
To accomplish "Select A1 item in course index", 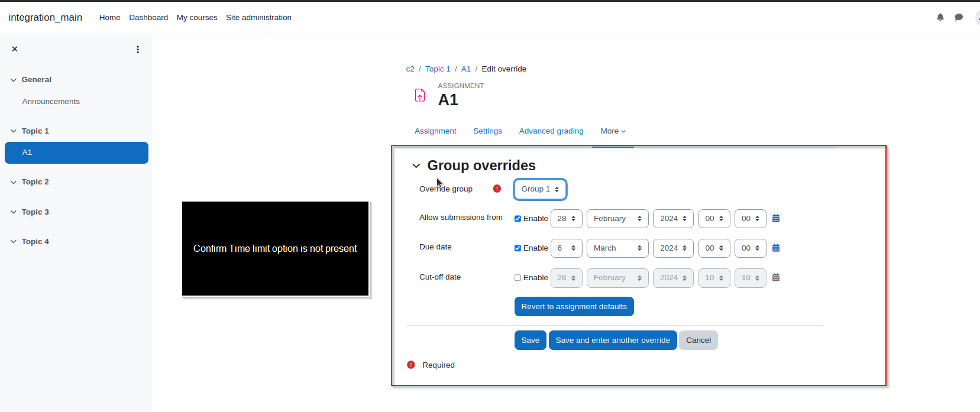I will (76, 153).
